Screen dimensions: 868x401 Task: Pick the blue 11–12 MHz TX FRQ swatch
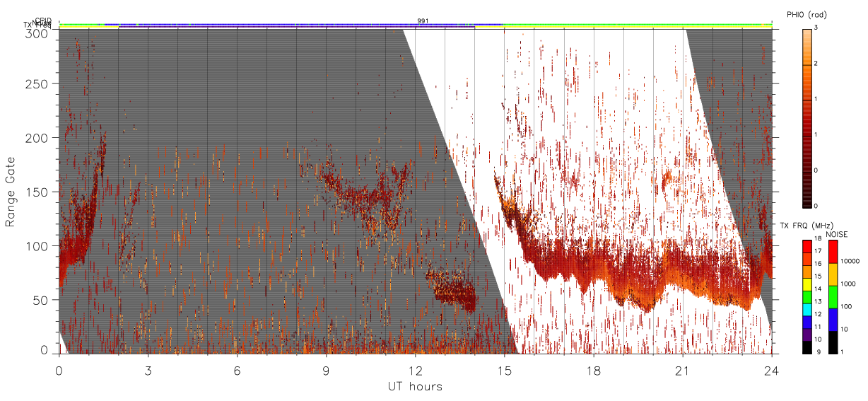click(807, 322)
